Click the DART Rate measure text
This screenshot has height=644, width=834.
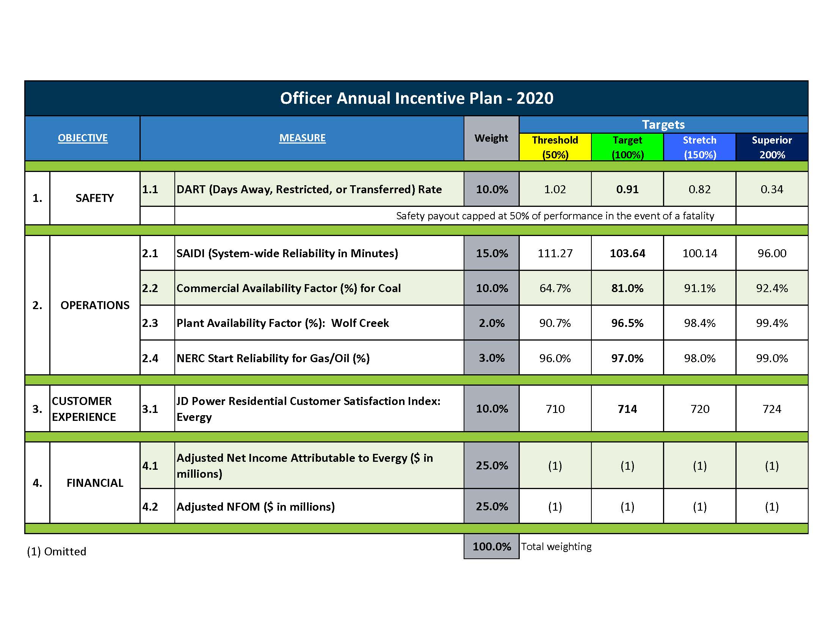point(309,190)
